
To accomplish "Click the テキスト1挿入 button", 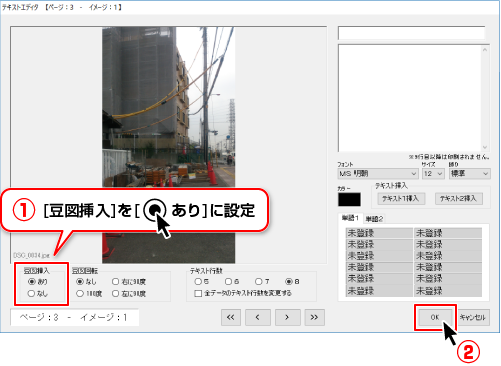I will coord(401,199).
